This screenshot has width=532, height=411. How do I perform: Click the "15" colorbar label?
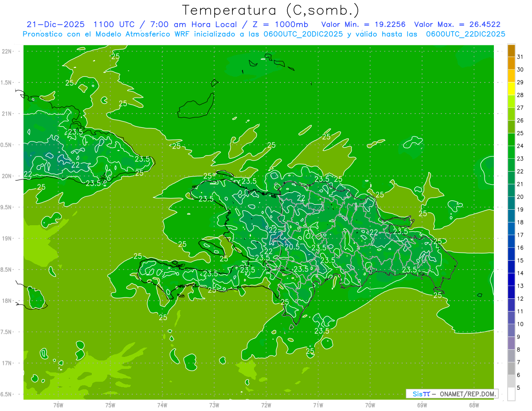520,261
